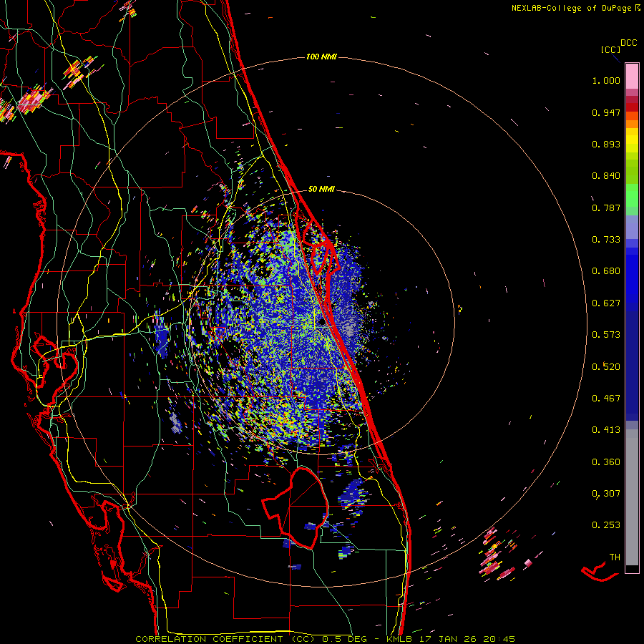This screenshot has width=644, height=644.
Task: Click the 0.573 scale value
Action: pyautogui.click(x=606, y=335)
